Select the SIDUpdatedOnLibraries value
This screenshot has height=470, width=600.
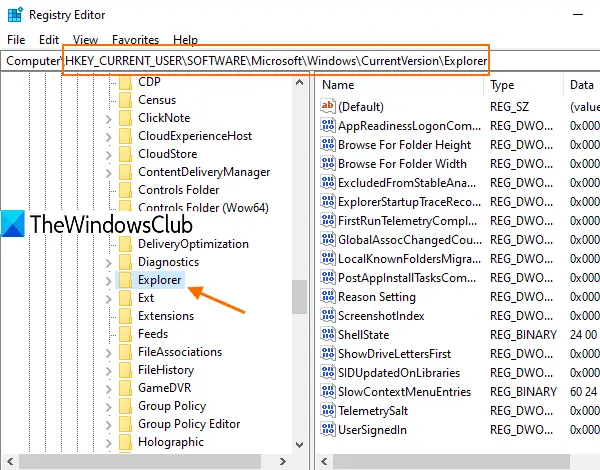point(399,372)
